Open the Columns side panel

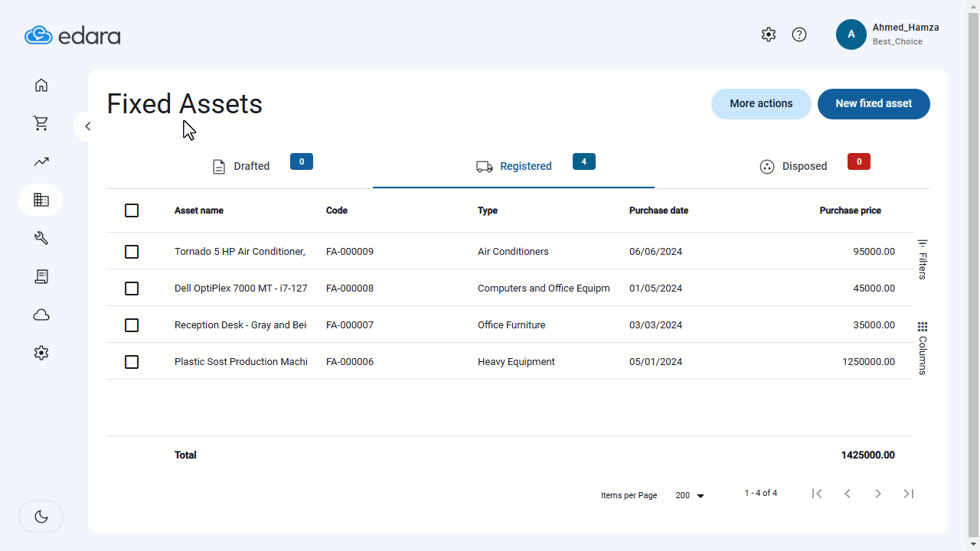pos(923,348)
